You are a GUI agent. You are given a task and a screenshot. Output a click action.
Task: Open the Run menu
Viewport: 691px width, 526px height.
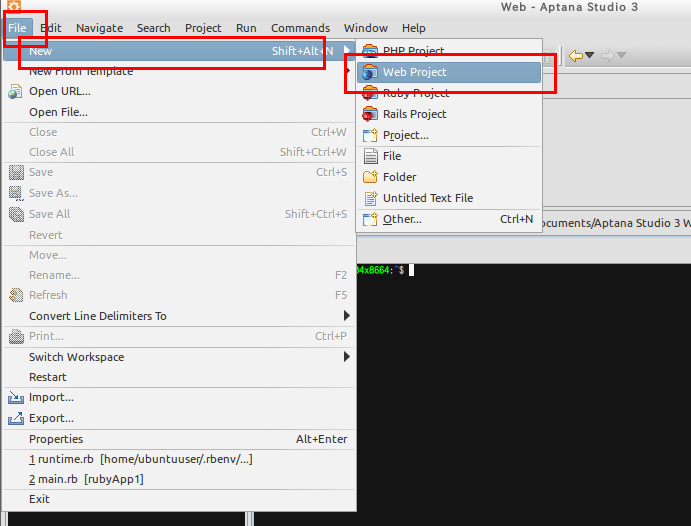point(246,28)
